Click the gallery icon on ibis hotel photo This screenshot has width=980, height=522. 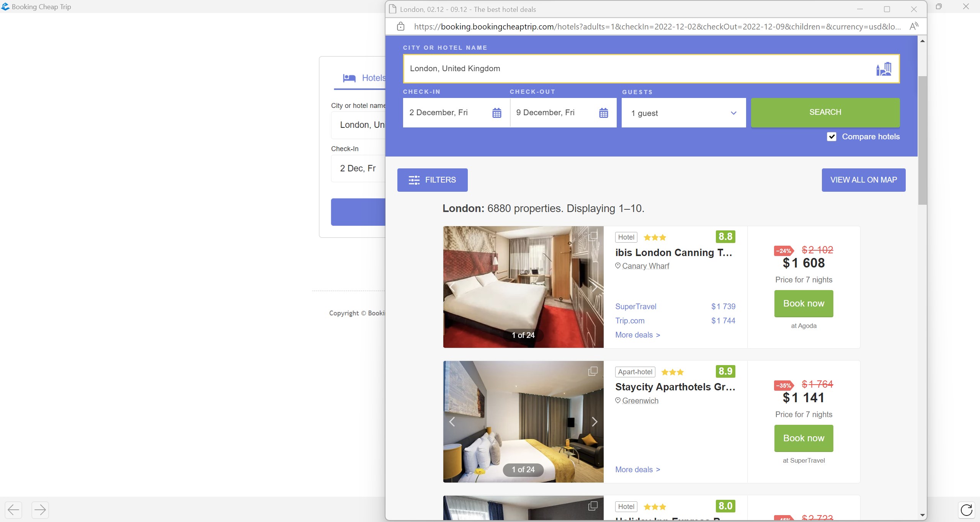pyautogui.click(x=593, y=236)
